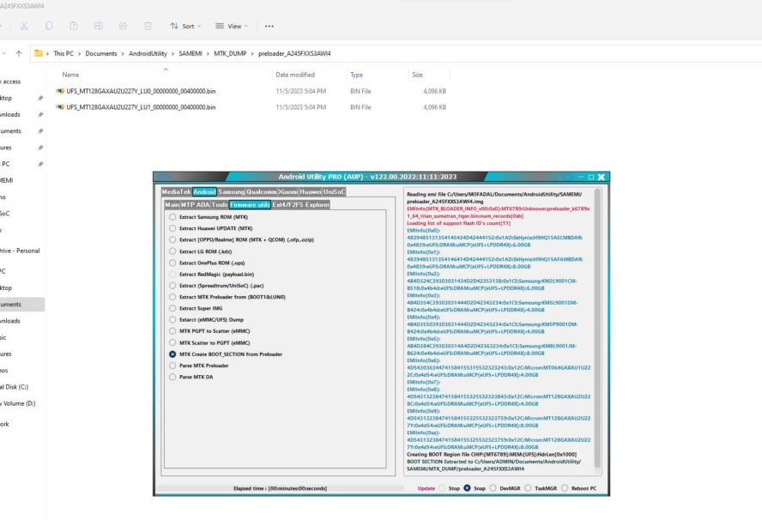Open the Sort dropdown in File Explorer
The image size is (762, 532).
(185, 27)
